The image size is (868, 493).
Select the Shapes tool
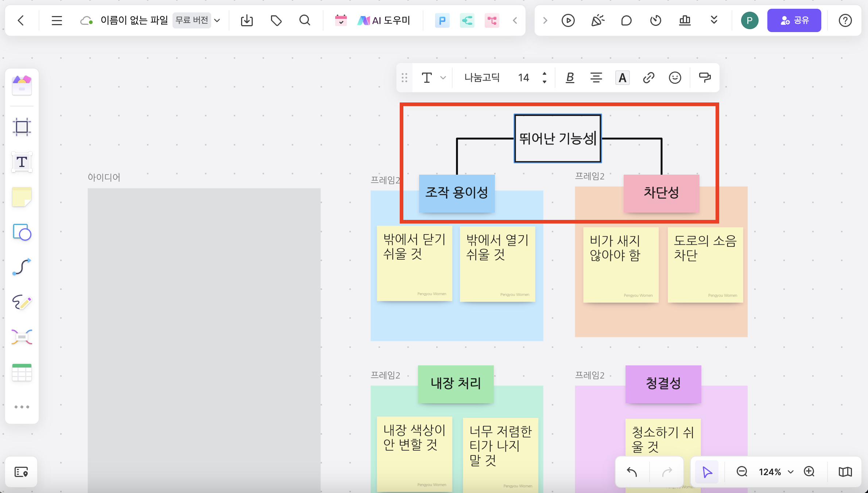22,232
